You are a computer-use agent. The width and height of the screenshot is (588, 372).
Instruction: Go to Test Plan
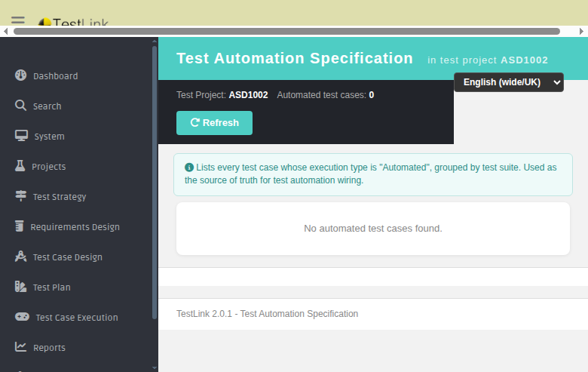(x=52, y=287)
